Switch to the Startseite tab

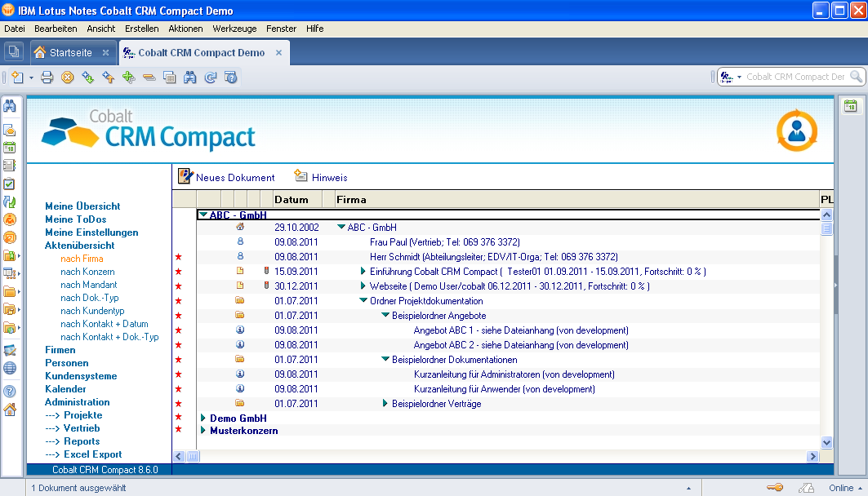71,52
